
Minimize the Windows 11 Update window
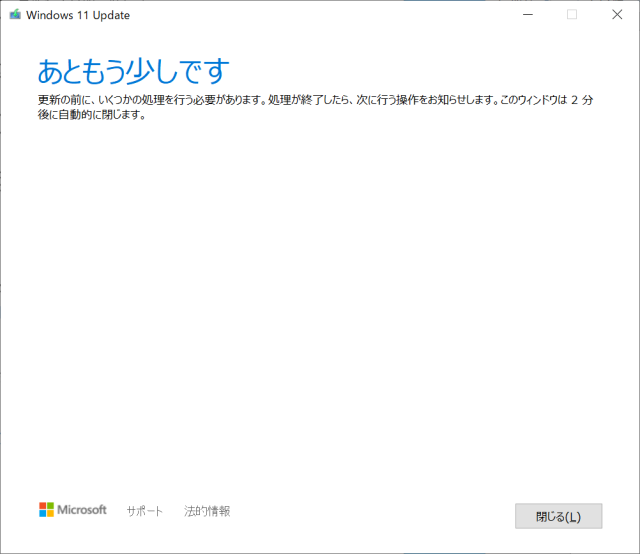tap(528, 15)
